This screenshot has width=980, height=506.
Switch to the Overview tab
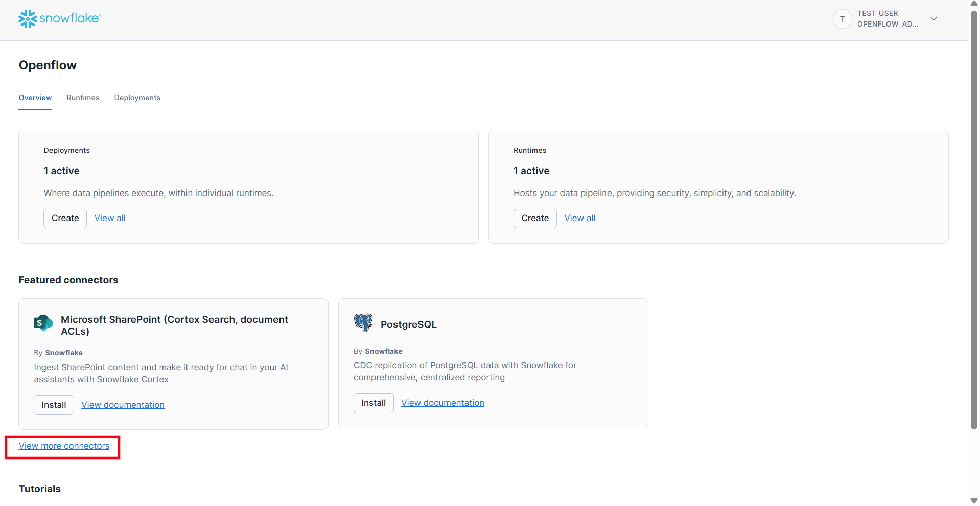35,98
